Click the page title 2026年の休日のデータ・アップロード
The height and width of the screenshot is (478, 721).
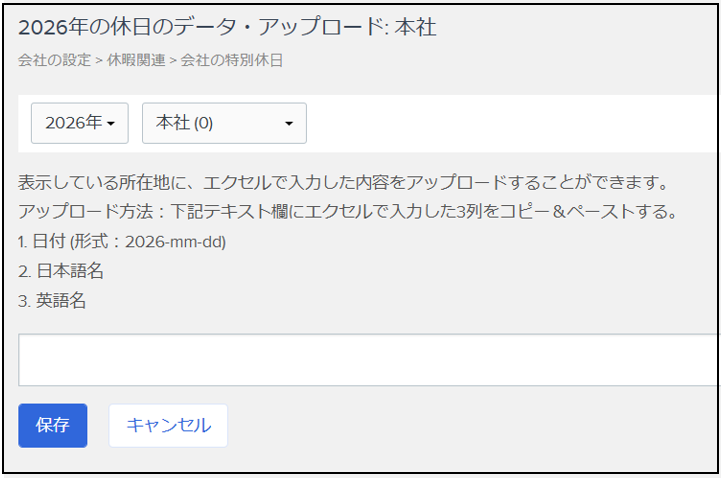tap(202, 27)
